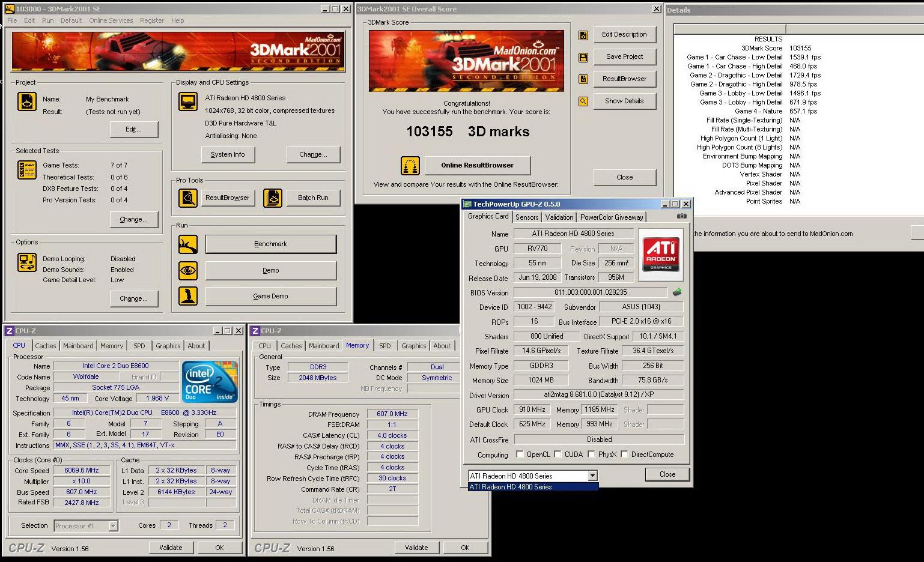Click the icon beside Edit Description
This screenshot has height=562, width=924.
point(583,35)
